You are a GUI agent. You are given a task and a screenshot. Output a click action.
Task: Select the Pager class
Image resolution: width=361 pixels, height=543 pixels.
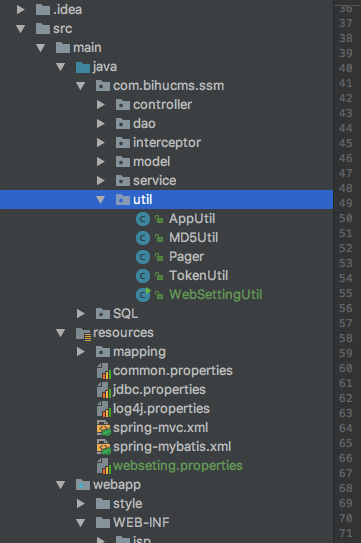click(186, 257)
